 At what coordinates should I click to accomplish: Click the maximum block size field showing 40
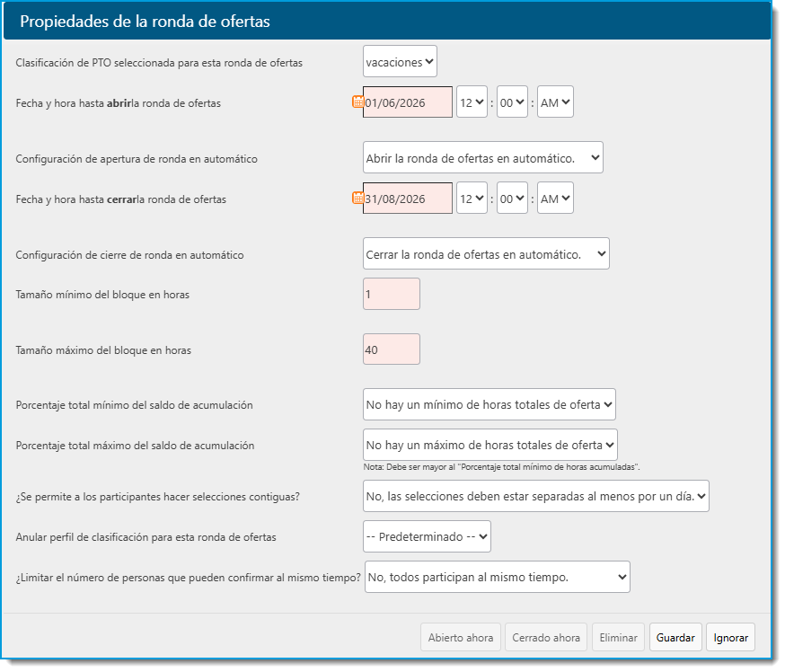[x=391, y=349]
